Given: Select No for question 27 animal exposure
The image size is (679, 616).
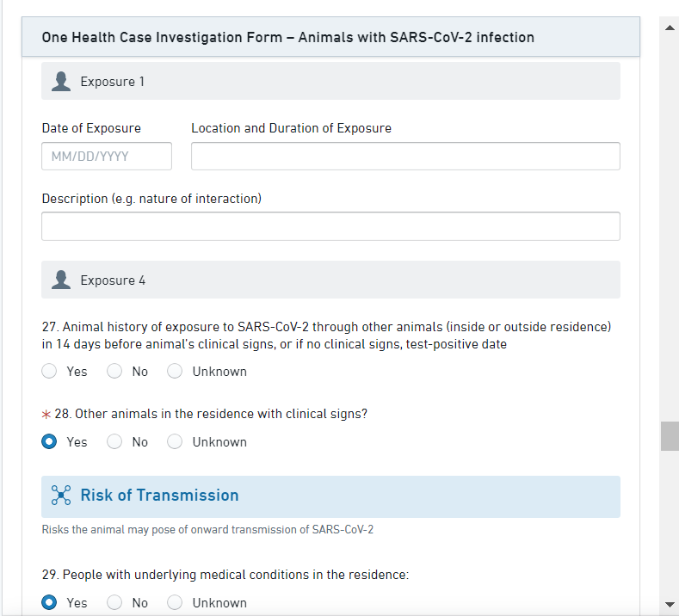Looking at the screenshot, I should [x=114, y=372].
